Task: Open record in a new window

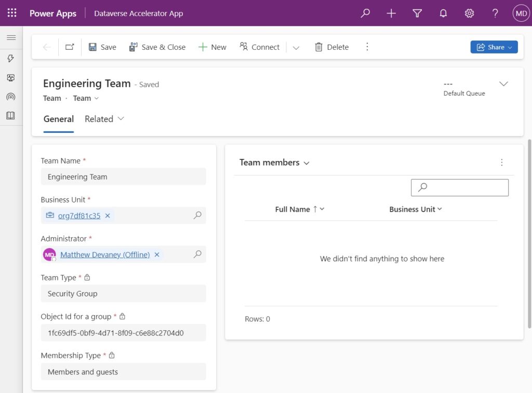Action: (70, 47)
